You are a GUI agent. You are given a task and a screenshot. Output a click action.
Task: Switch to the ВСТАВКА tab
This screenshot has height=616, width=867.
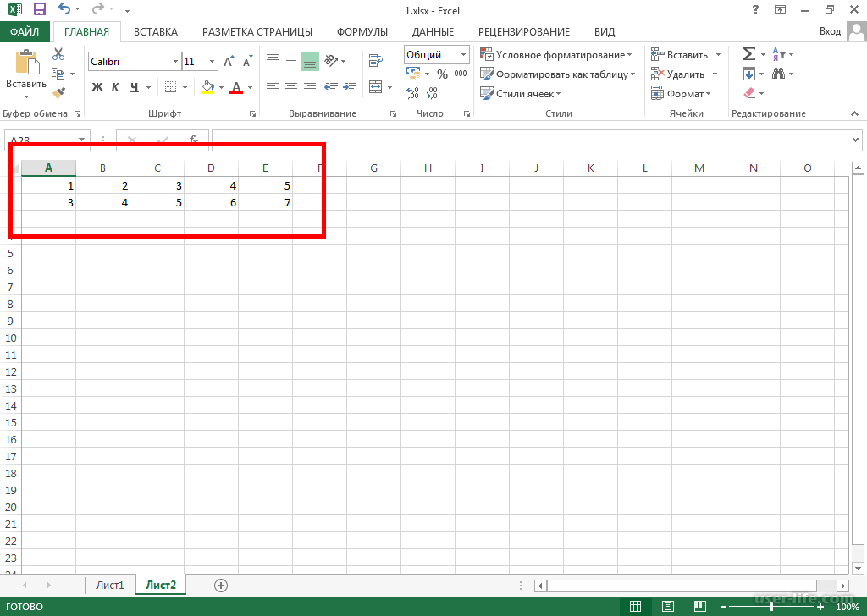tap(156, 31)
